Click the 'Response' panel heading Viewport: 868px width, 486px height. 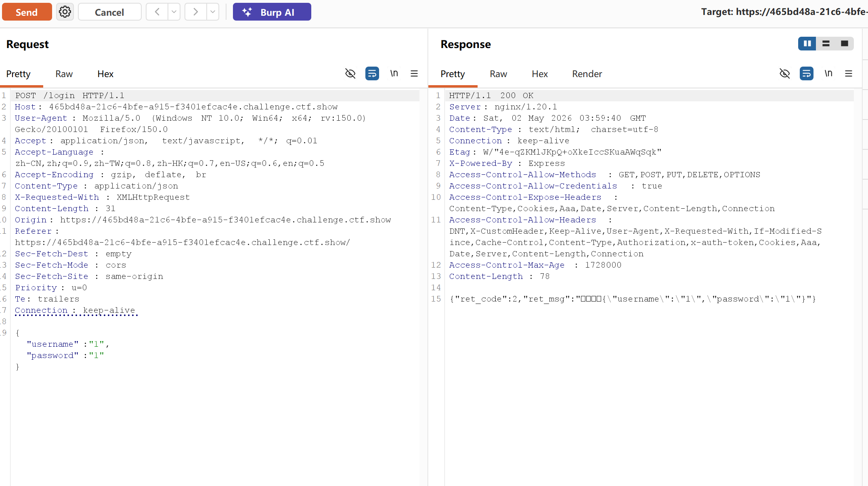(x=466, y=44)
